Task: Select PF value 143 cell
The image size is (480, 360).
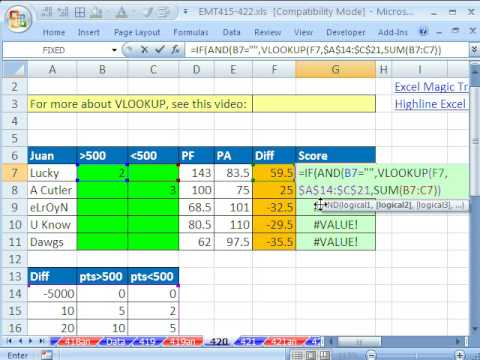Action: click(197, 173)
